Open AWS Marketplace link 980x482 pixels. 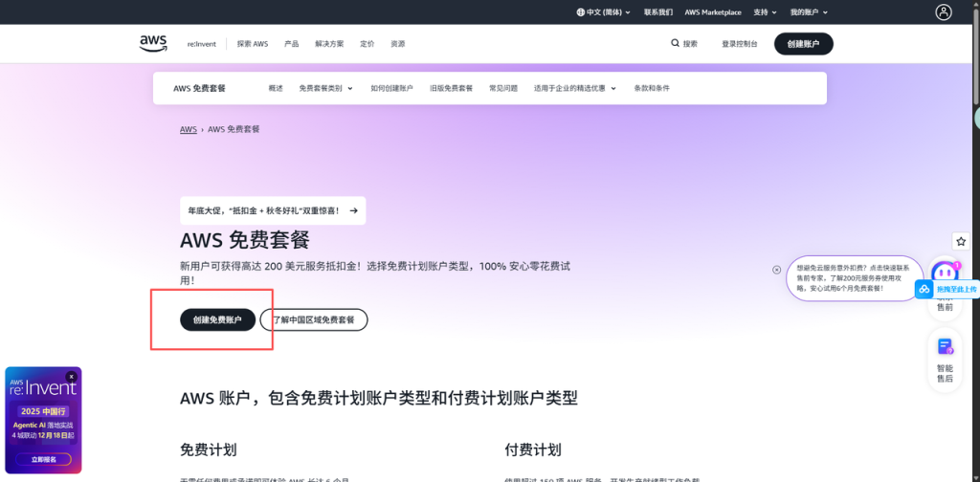pyautogui.click(x=713, y=11)
